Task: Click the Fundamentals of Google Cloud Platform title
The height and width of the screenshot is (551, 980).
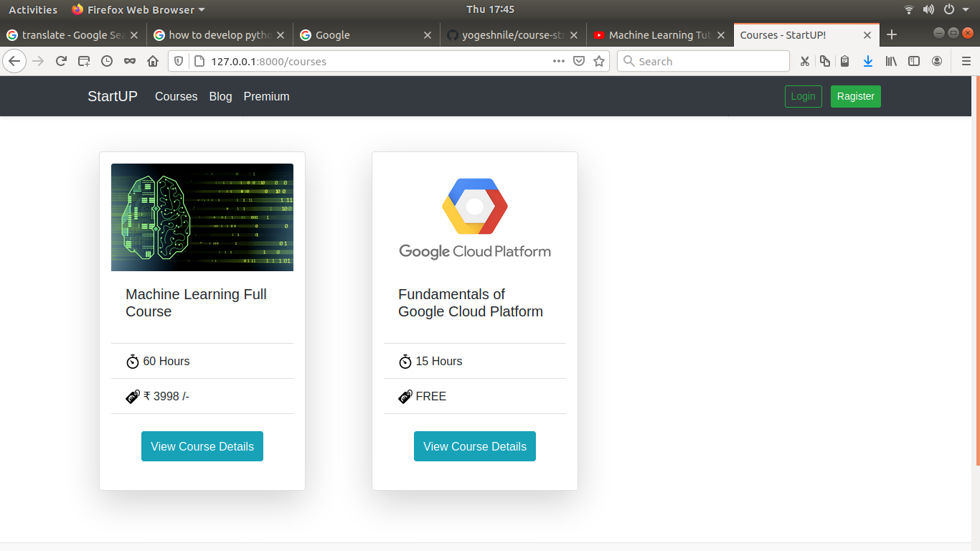Action: [x=470, y=303]
